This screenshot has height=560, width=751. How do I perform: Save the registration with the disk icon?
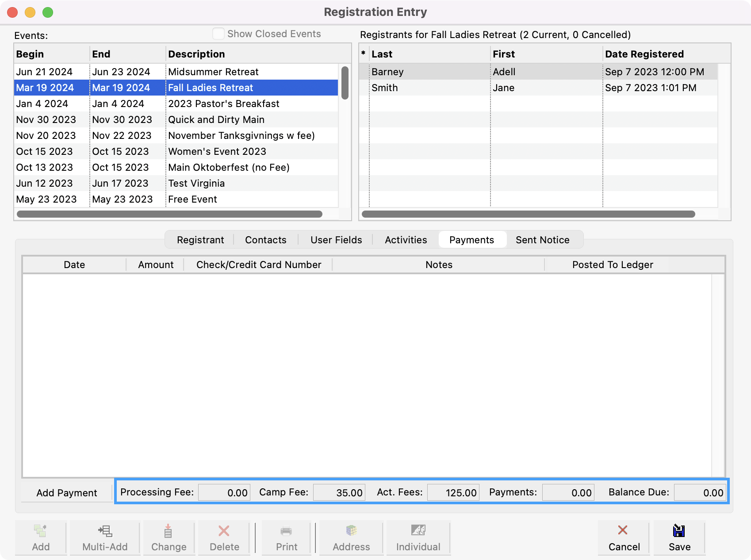pyautogui.click(x=679, y=531)
